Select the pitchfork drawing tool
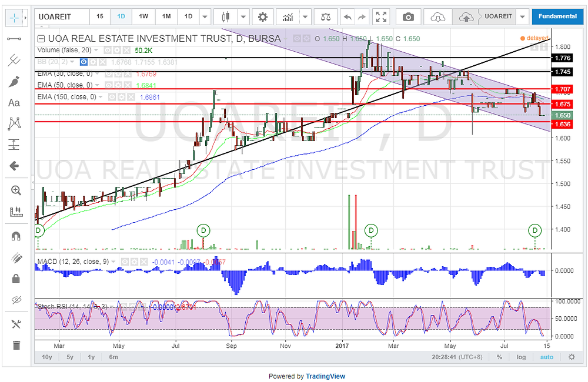 14,60
